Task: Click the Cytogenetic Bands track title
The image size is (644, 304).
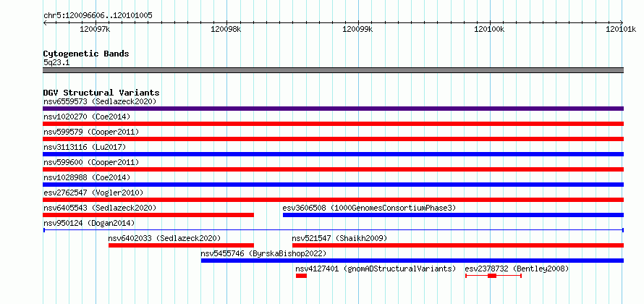Action: coord(86,54)
